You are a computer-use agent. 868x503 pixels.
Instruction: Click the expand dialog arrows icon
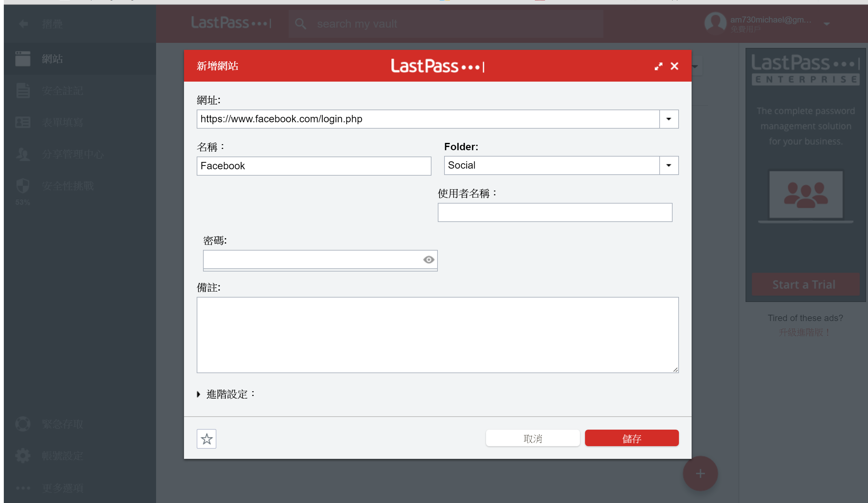coord(658,66)
